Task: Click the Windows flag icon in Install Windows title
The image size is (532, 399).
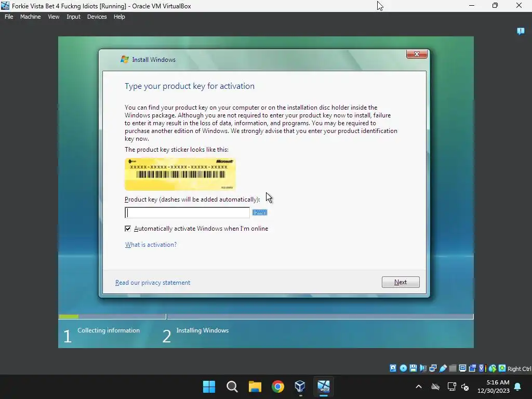Action: (x=125, y=59)
